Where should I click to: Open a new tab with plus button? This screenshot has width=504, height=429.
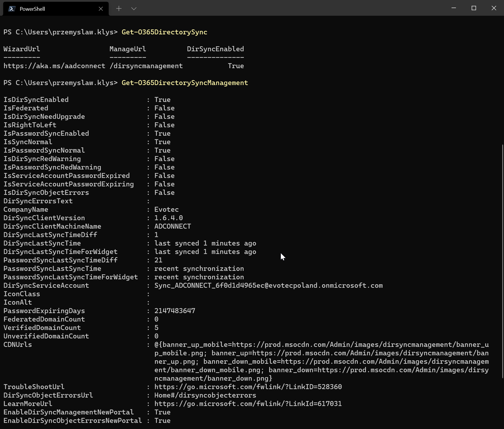coord(119,9)
